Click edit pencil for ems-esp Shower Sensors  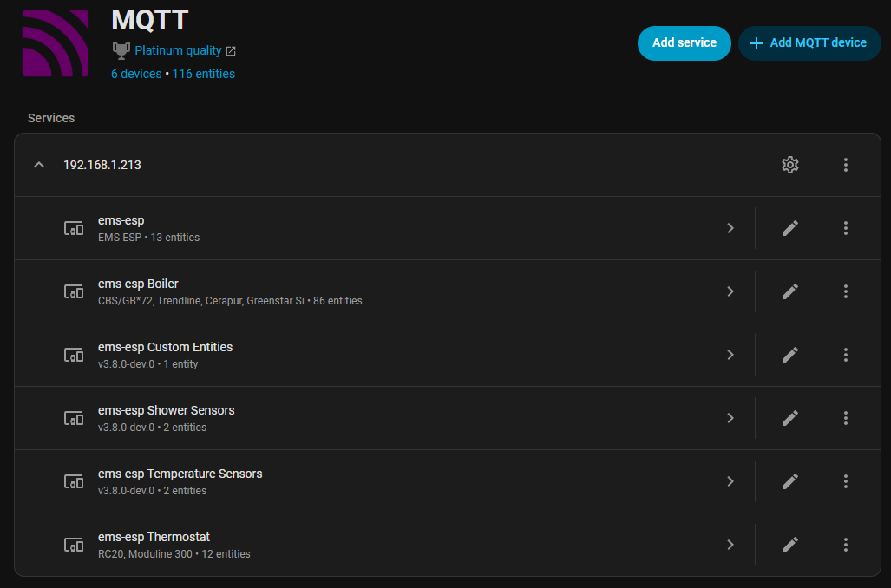click(x=789, y=418)
